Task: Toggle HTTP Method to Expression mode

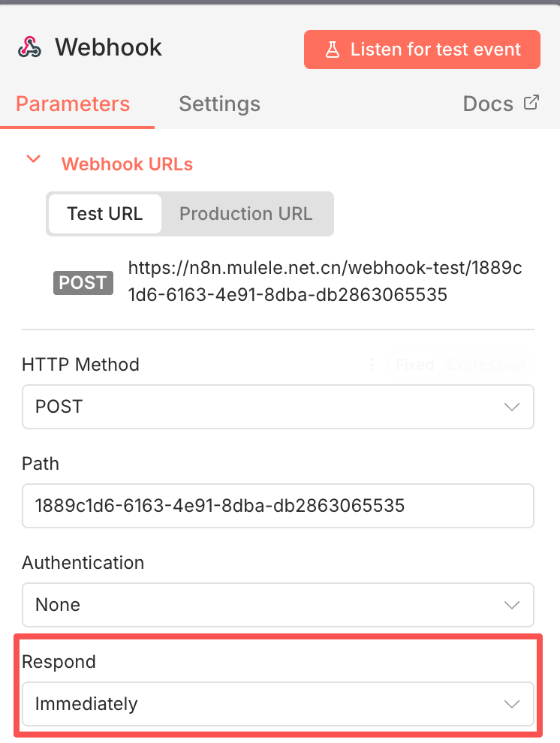Action: tap(485, 365)
